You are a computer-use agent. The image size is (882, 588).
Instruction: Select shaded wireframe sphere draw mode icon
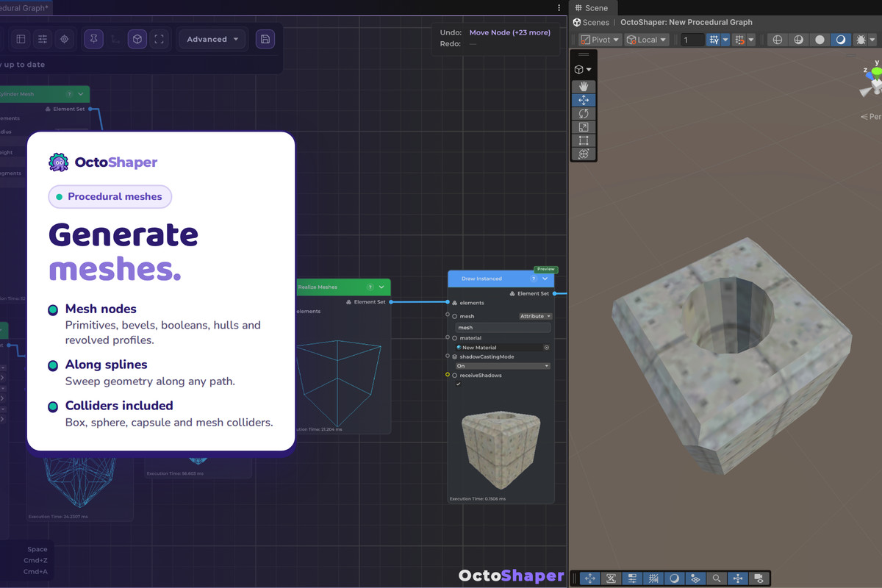click(x=799, y=40)
